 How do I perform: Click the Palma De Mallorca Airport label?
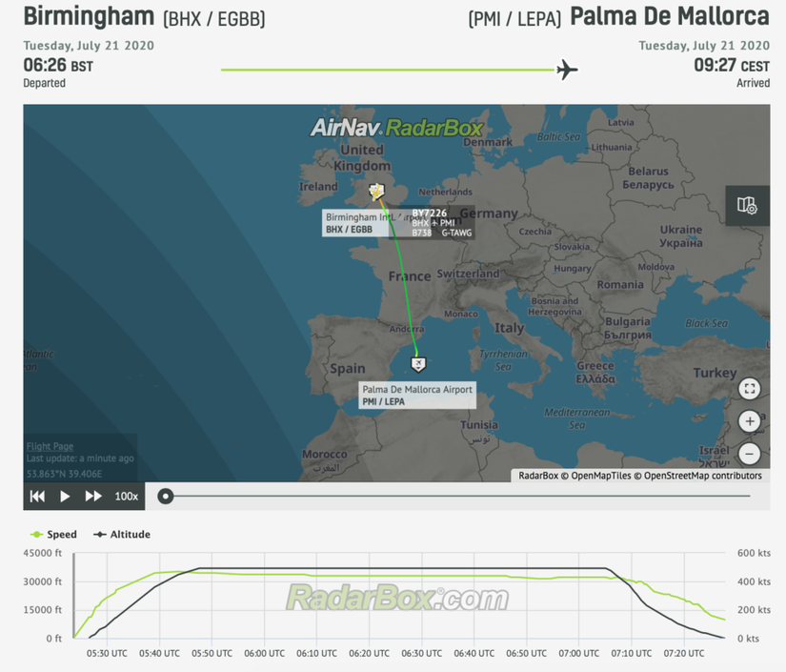tap(417, 396)
